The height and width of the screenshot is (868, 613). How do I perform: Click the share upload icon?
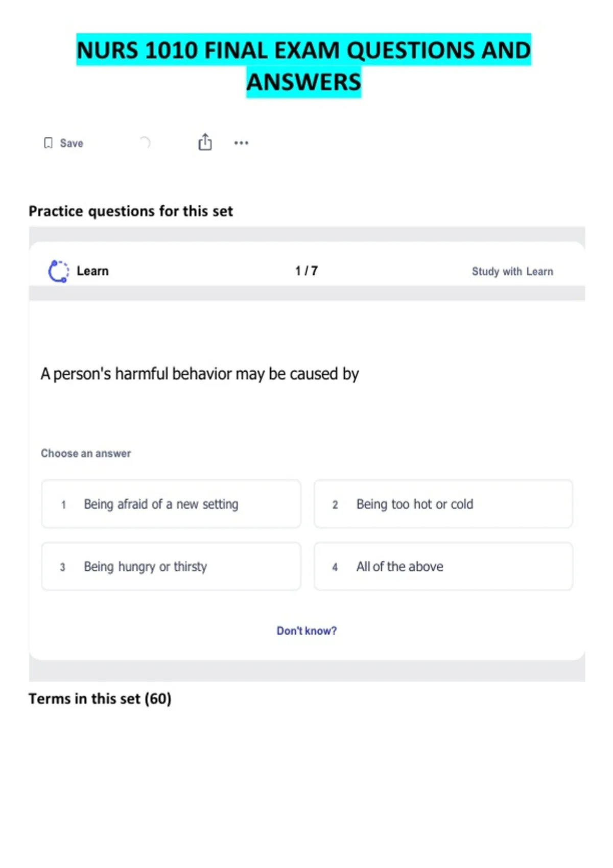(x=205, y=142)
